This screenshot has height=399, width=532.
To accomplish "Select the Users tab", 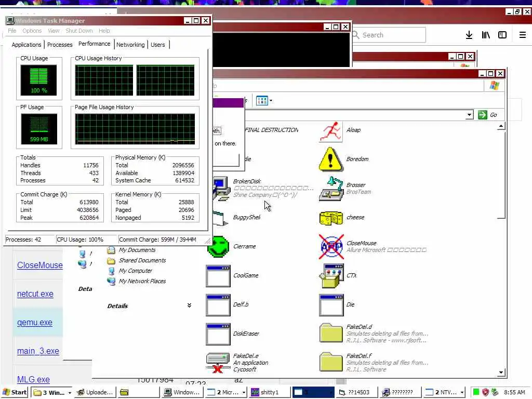I will [x=158, y=45].
